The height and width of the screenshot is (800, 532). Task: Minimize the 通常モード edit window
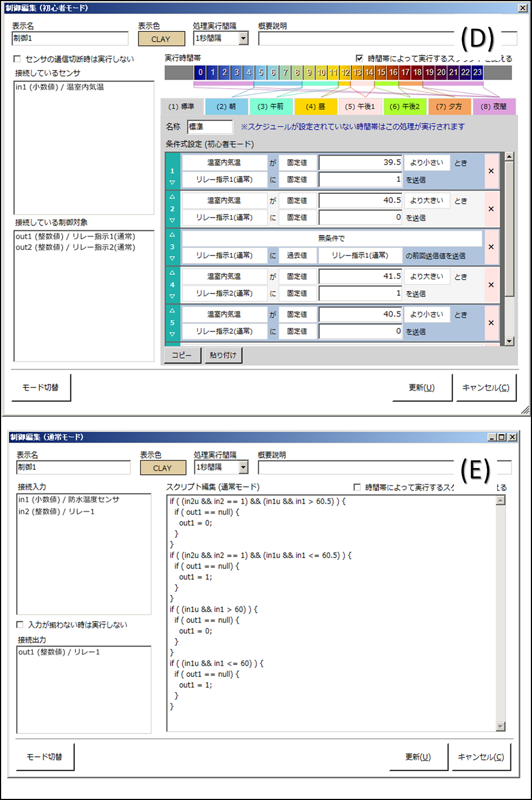[492, 437]
